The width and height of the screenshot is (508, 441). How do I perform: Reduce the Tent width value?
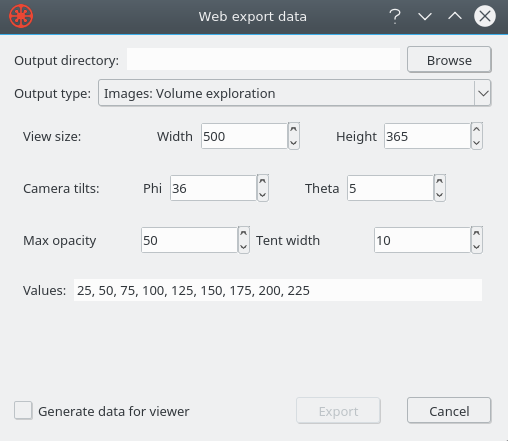tap(477, 247)
